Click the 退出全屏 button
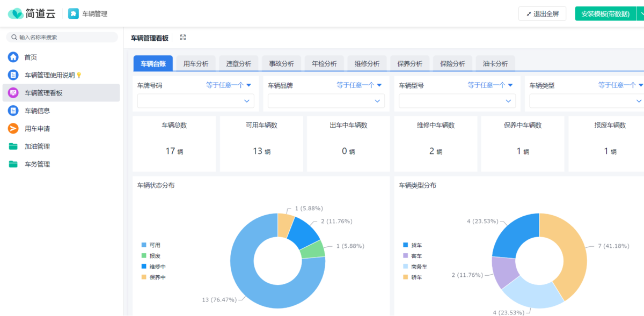The width and height of the screenshot is (644, 316). 543,13
